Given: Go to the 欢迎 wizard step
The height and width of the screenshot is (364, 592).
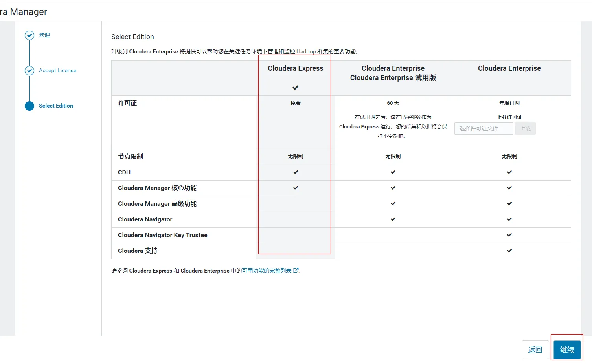Looking at the screenshot, I should pyautogui.click(x=44, y=35).
